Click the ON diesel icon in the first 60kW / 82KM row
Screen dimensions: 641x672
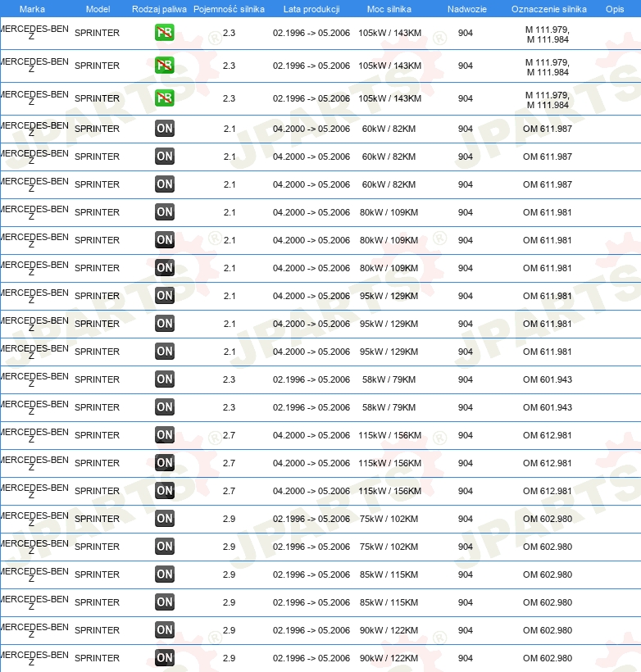[165, 128]
